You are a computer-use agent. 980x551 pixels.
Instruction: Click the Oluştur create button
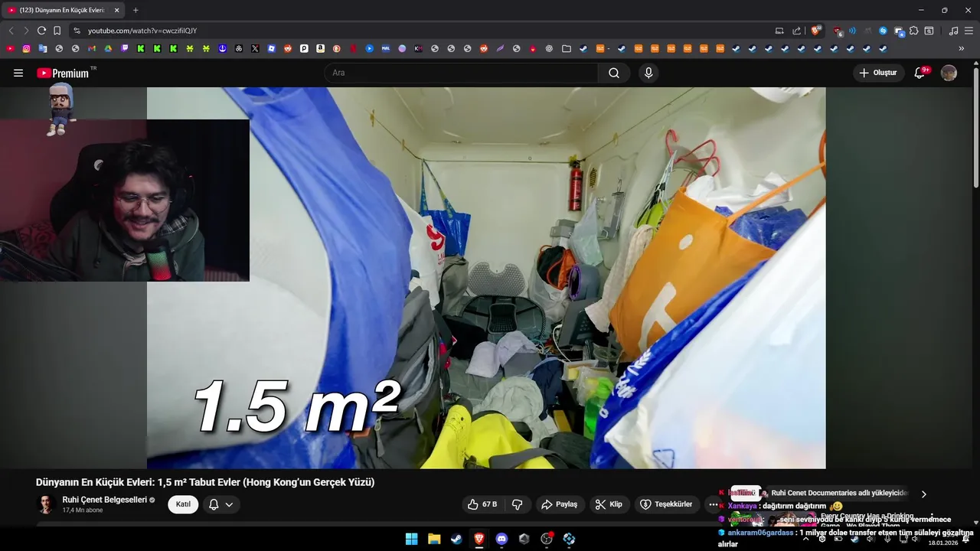(x=879, y=73)
